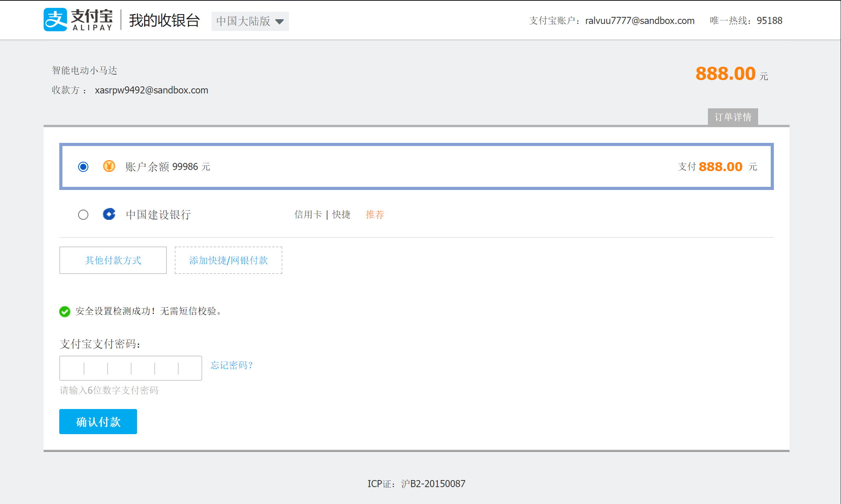Image resolution: width=841 pixels, height=504 pixels.
Task: Click the 我的收银台 header title
Action: (165, 20)
